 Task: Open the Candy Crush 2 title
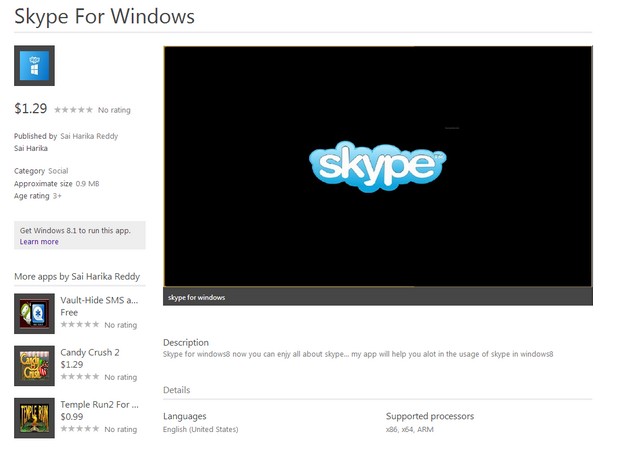(x=90, y=352)
